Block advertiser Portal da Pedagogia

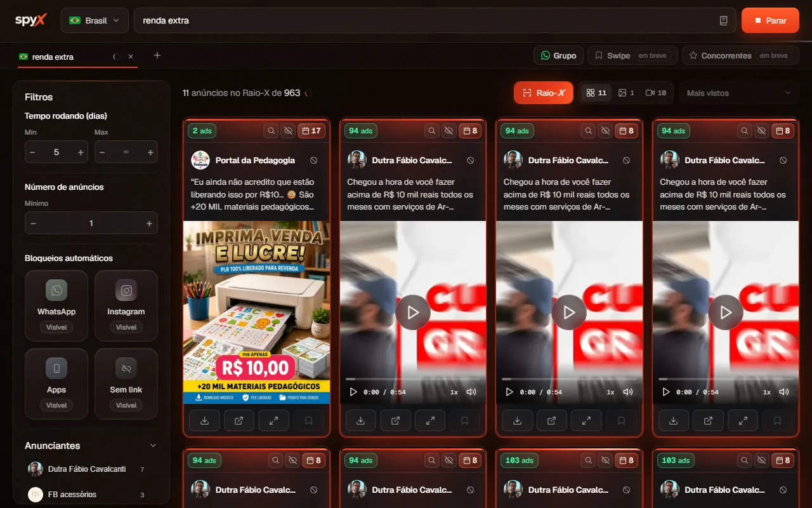314,161
